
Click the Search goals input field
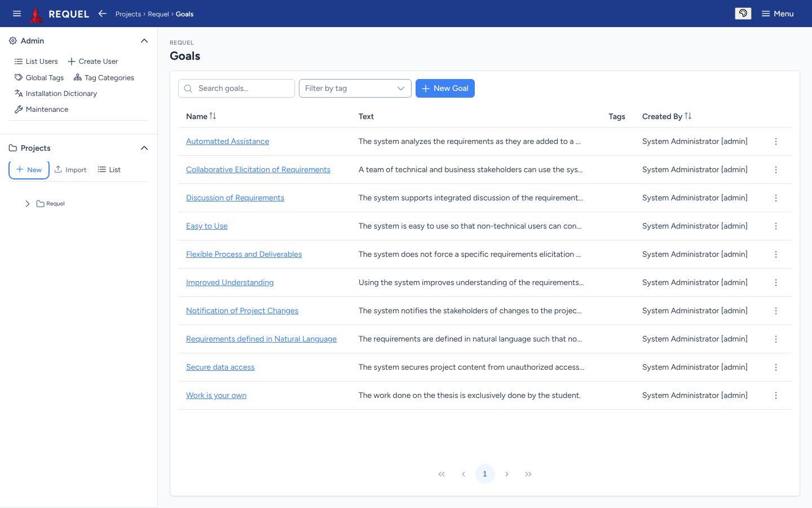coord(237,89)
